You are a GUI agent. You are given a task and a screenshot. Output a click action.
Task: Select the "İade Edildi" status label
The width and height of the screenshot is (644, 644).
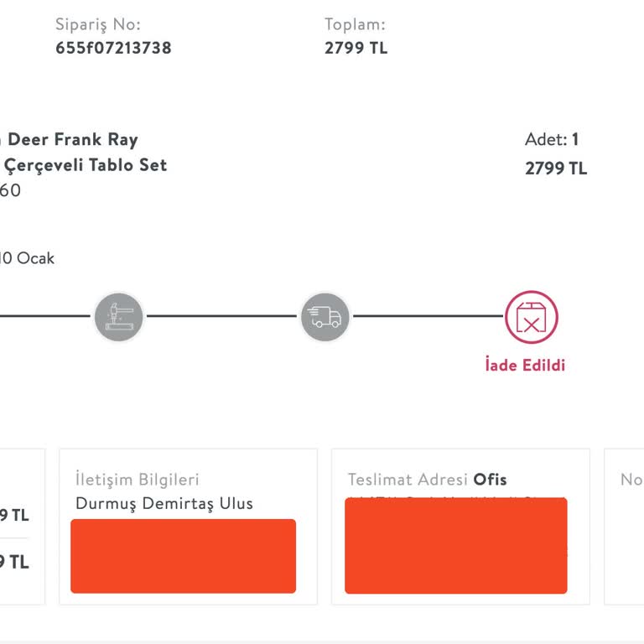(x=525, y=366)
